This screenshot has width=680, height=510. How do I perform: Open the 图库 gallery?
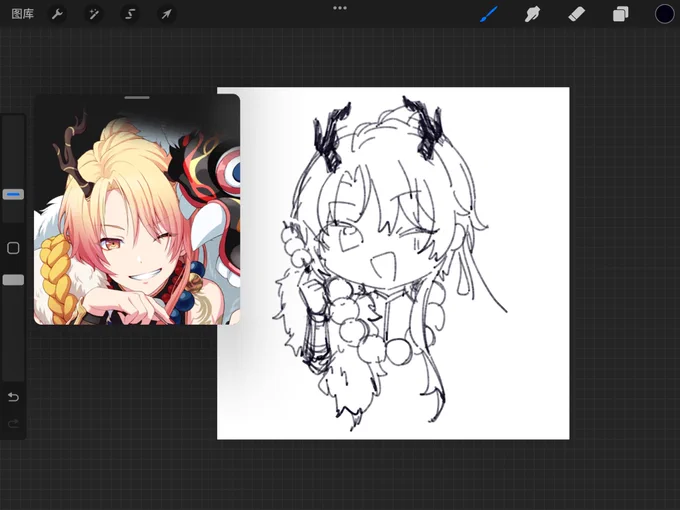(x=23, y=14)
